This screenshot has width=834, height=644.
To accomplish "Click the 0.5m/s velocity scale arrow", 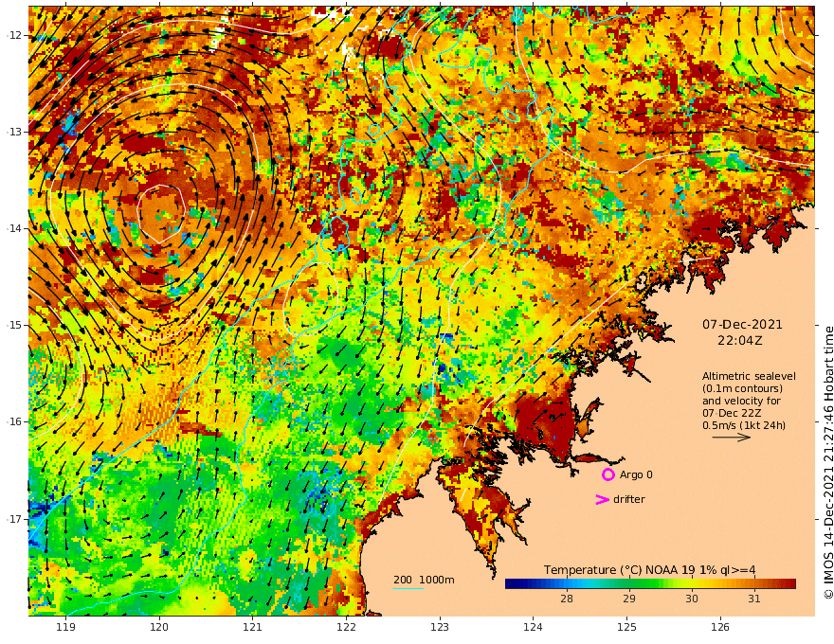I will coord(732,438).
